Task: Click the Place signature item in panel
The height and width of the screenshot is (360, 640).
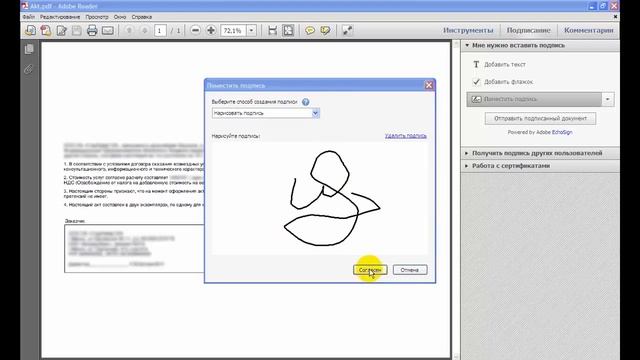Action: (534, 99)
